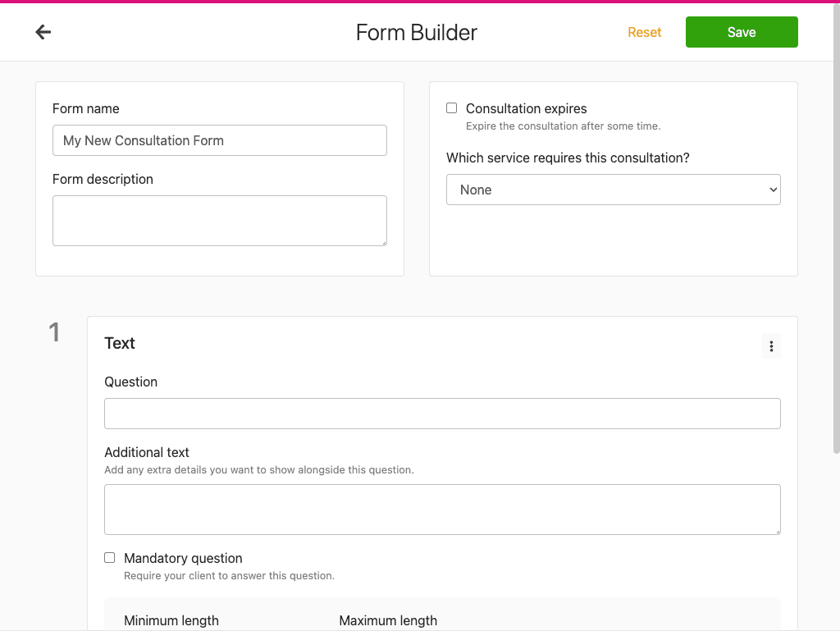Enable the Consultation expires checkbox
Viewport: 840px width, 631px height.
pyautogui.click(x=452, y=108)
